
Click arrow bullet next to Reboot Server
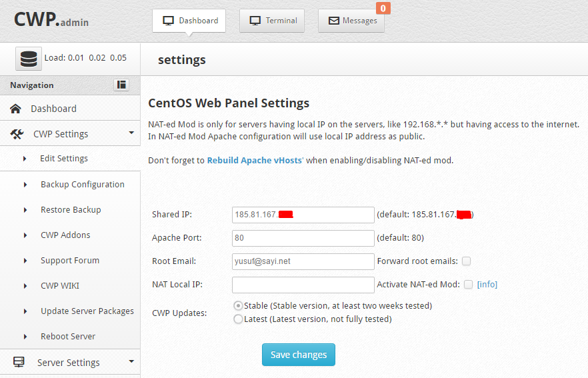25,337
